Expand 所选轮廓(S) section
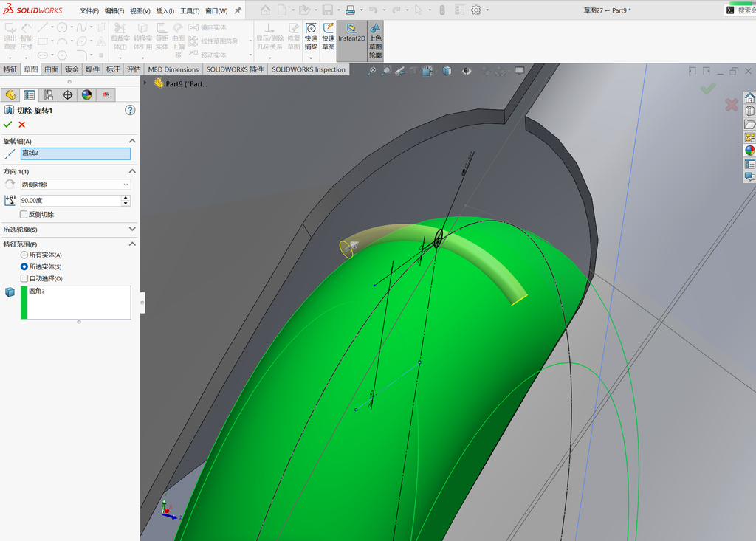This screenshot has width=756, height=541. (x=132, y=229)
